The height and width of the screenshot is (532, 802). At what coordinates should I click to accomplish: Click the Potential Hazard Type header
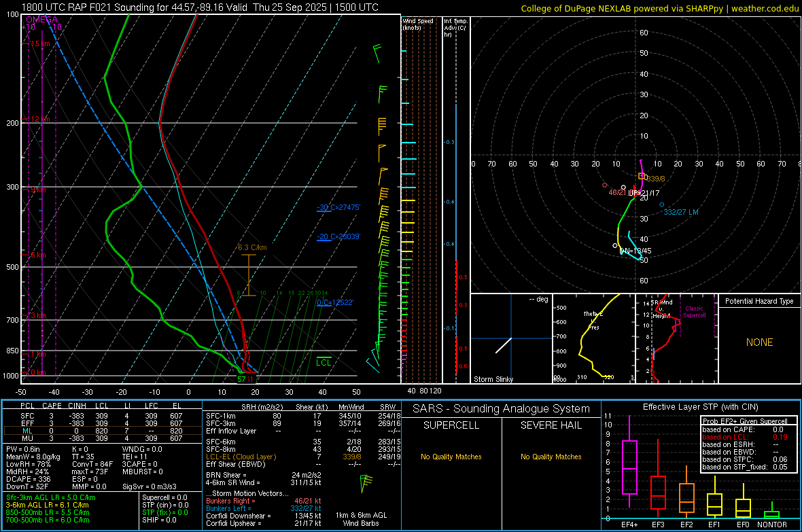(759, 301)
